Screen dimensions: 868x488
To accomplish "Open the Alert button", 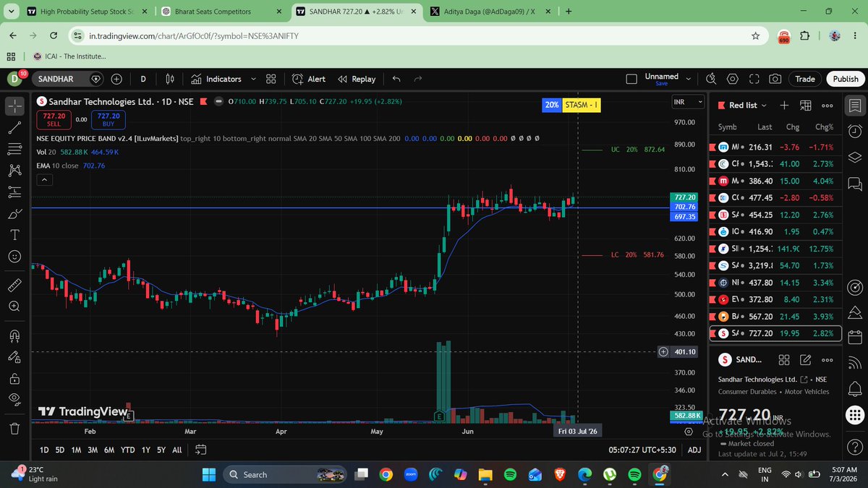I will (309, 79).
